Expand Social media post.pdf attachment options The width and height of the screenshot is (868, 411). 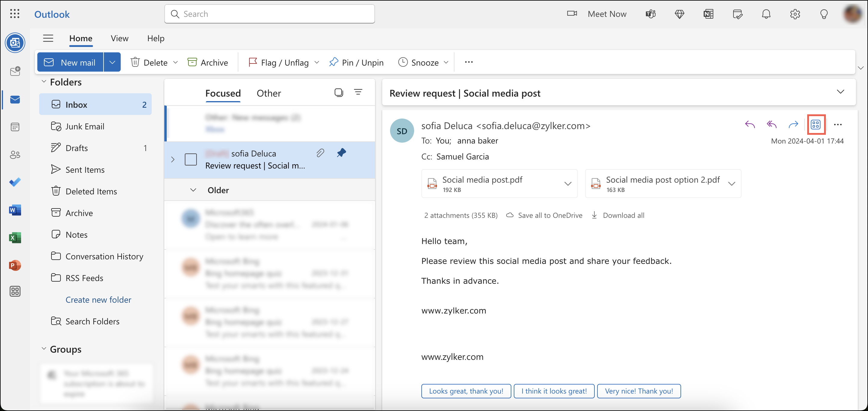pyautogui.click(x=568, y=184)
